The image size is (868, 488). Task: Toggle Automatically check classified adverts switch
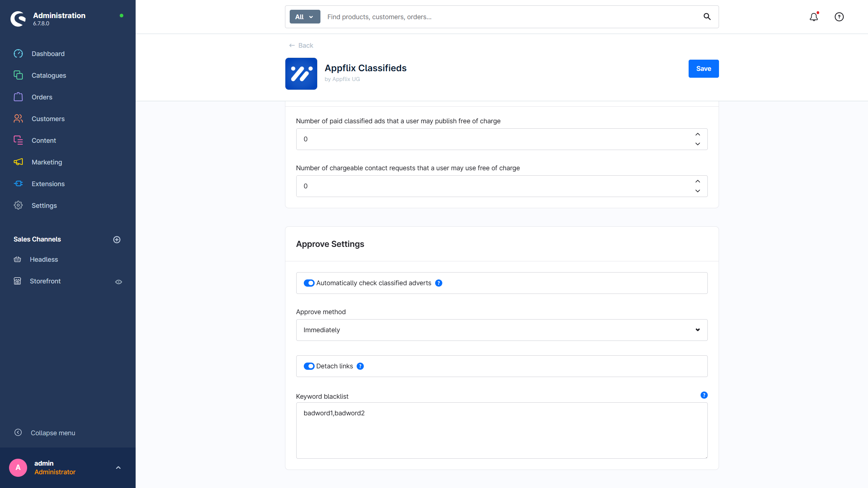(x=309, y=283)
